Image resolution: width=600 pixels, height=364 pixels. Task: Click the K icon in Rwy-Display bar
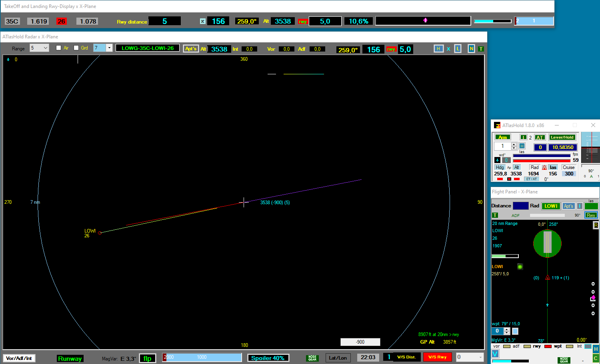pyautogui.click(x=203, y=21)
